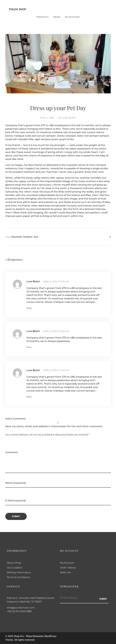Reply to the 8:15 AM comment

tap(29, 308)
